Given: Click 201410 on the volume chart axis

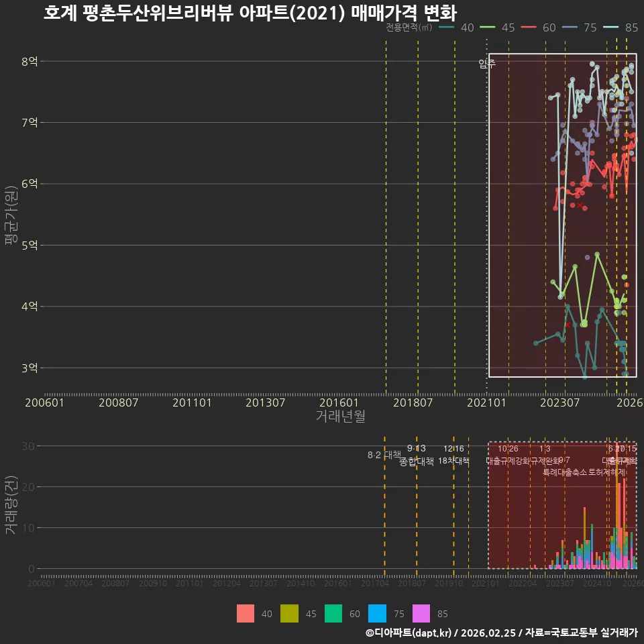Looking at the screenshot, I should 301,583.
